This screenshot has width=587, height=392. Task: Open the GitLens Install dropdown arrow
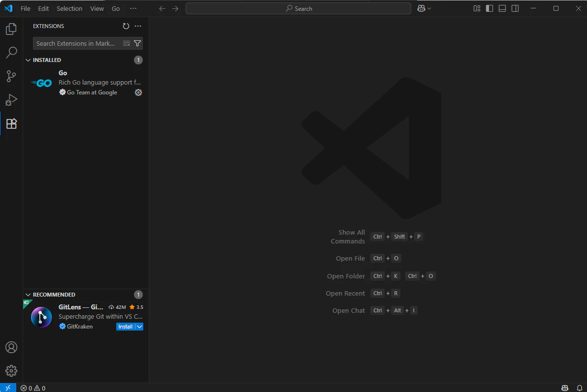tap(139, 327)
